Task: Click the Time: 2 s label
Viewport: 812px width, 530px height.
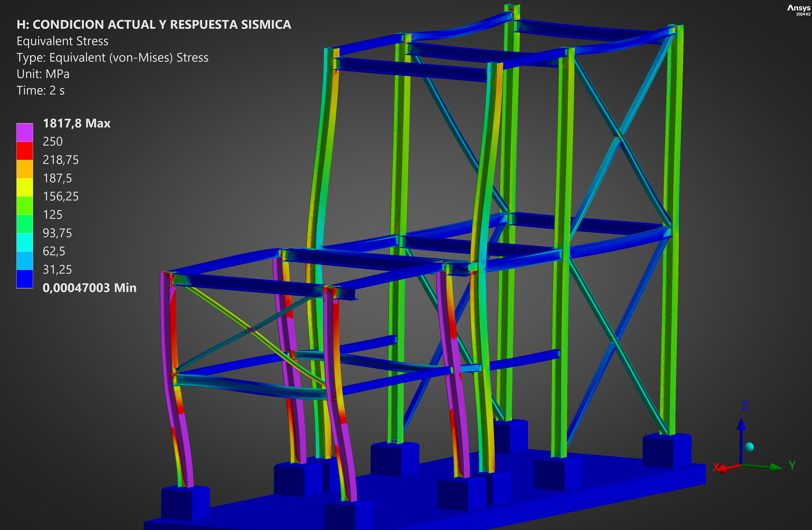Action: [40, 91]
